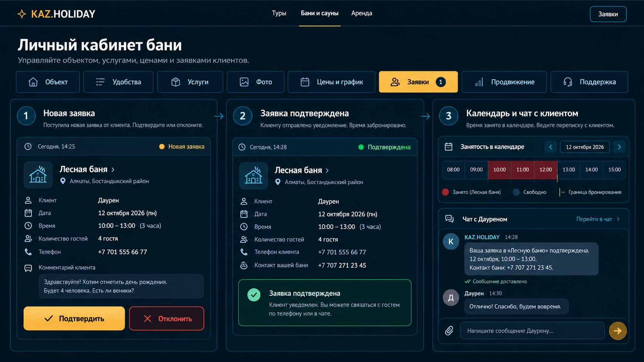Click the green checkmark icon in confirmation banner

tap(254, 295)
